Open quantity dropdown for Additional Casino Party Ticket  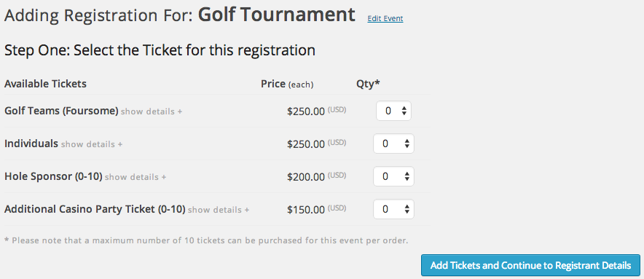coord(394,209)
